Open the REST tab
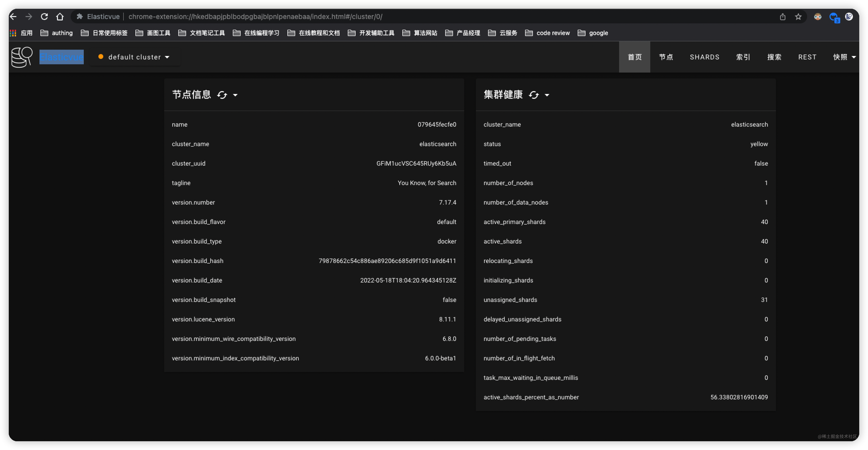868x450 pixels. pyautogui.click(x=807, y=57)
